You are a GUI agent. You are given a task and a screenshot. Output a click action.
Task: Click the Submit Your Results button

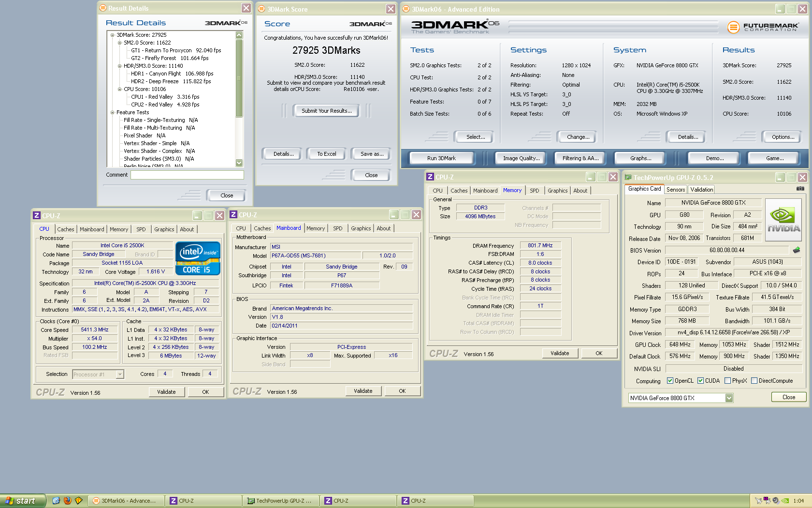point(326,111)
